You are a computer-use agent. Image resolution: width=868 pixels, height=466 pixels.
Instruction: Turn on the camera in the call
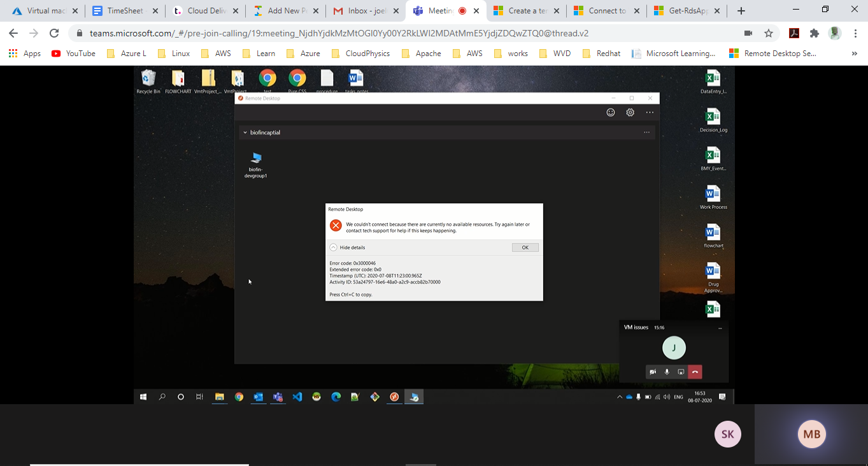[653, 372]
